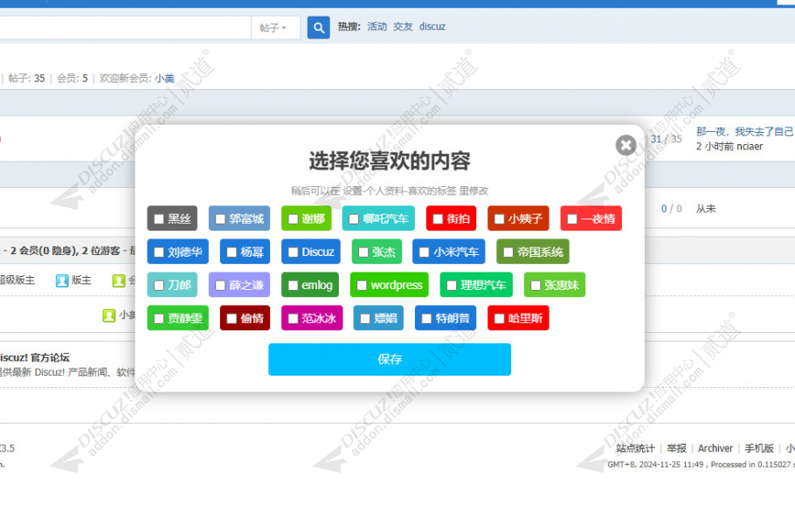The height and width of the screenshot is (532, 795).
Task: Check the Discuz tag checkbox
Action: [293, 252]
